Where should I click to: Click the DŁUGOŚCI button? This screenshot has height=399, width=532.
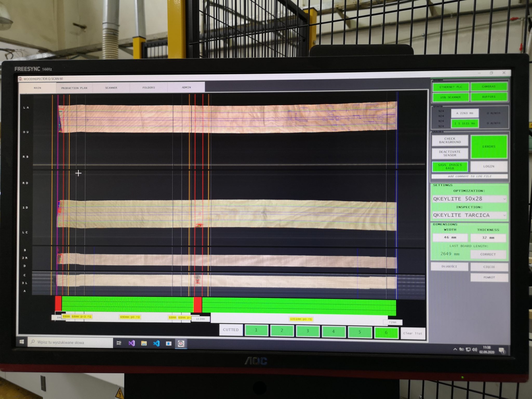tap(449, 266)
